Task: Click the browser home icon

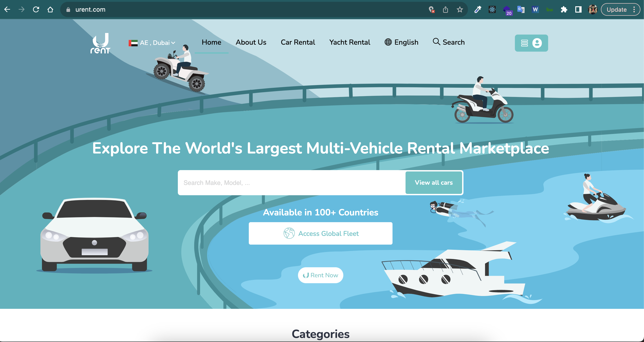Action: point(50,9)
